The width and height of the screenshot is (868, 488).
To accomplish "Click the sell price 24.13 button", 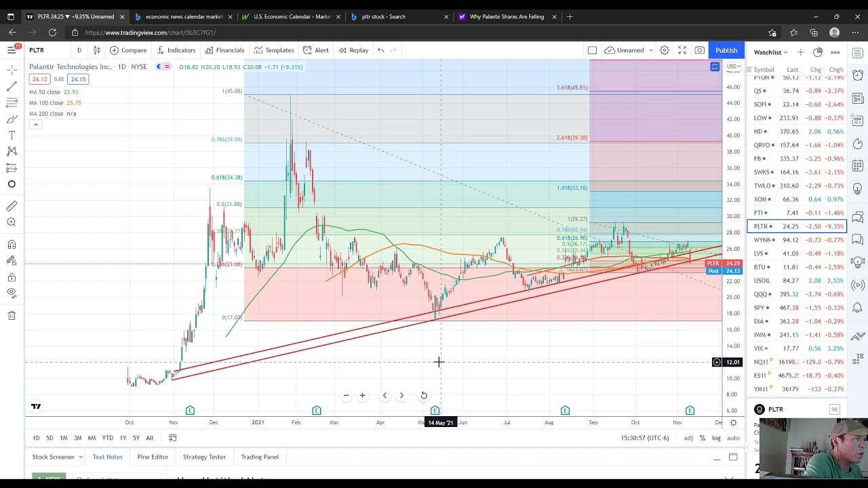I will [x=39, y=79].
